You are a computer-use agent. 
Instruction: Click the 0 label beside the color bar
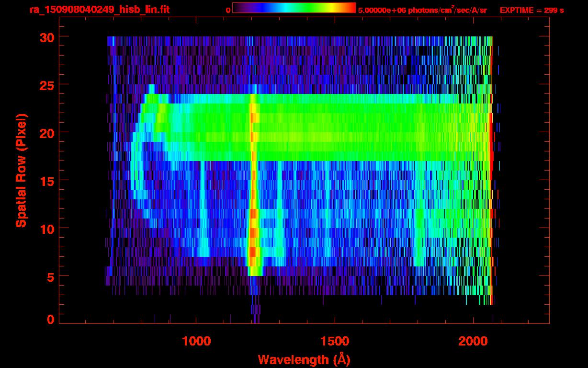pyautogui.click(x=228, y=10)
